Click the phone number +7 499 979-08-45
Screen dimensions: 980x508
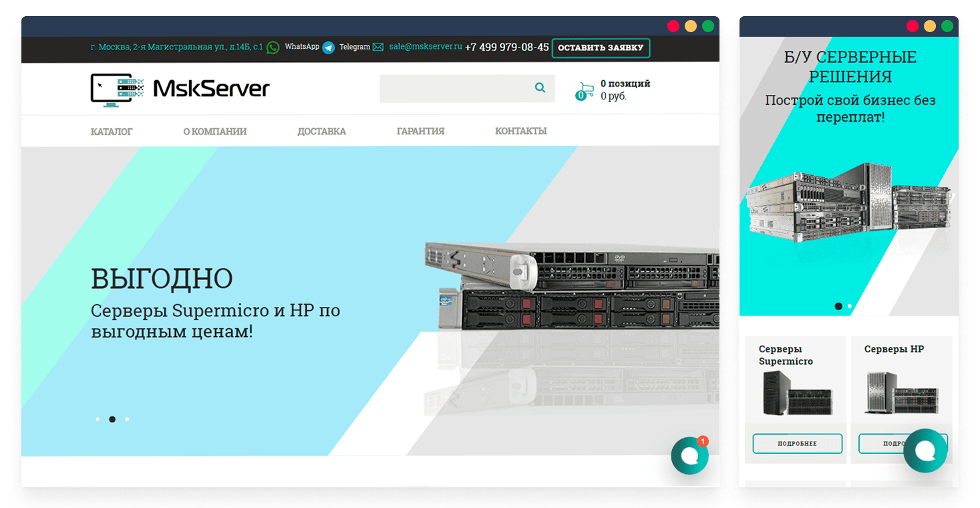point(507,47)
